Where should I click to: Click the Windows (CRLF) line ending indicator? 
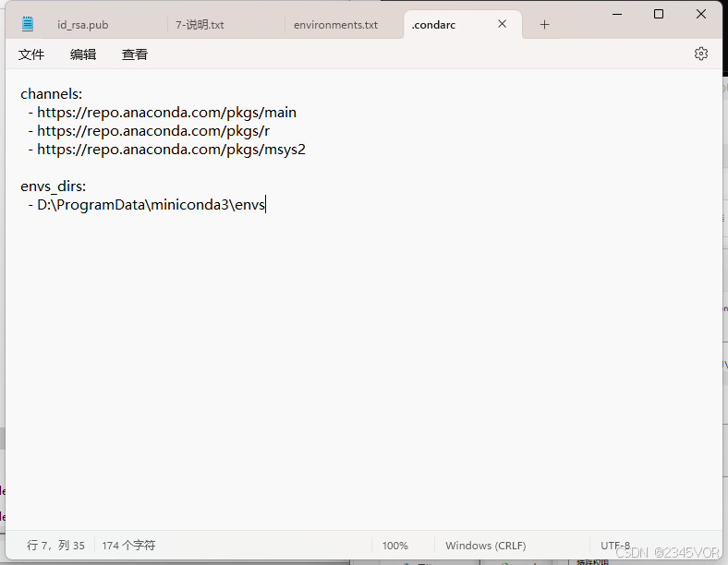pos(486,546)
